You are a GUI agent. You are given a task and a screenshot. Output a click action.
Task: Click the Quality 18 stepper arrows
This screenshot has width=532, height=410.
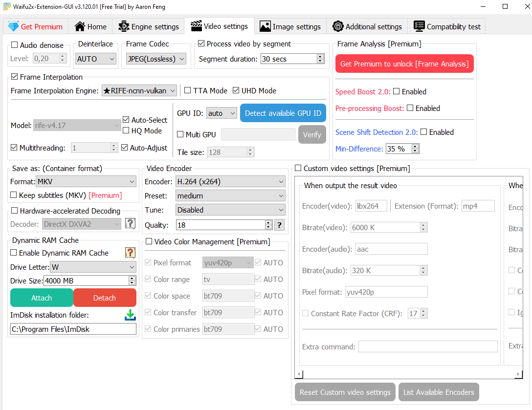(268, 225)
